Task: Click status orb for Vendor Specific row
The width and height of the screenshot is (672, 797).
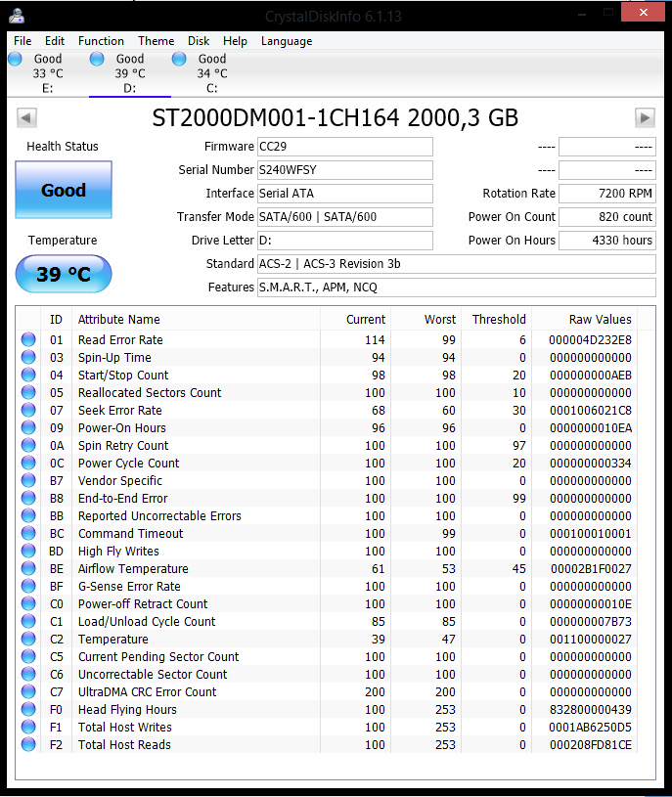Action: (x=28, y=480)
